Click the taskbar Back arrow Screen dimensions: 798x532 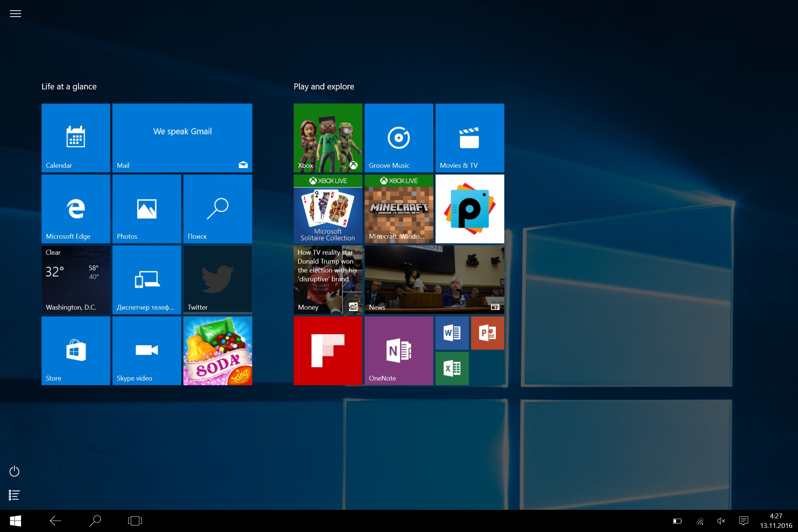(x=55, y=521)
